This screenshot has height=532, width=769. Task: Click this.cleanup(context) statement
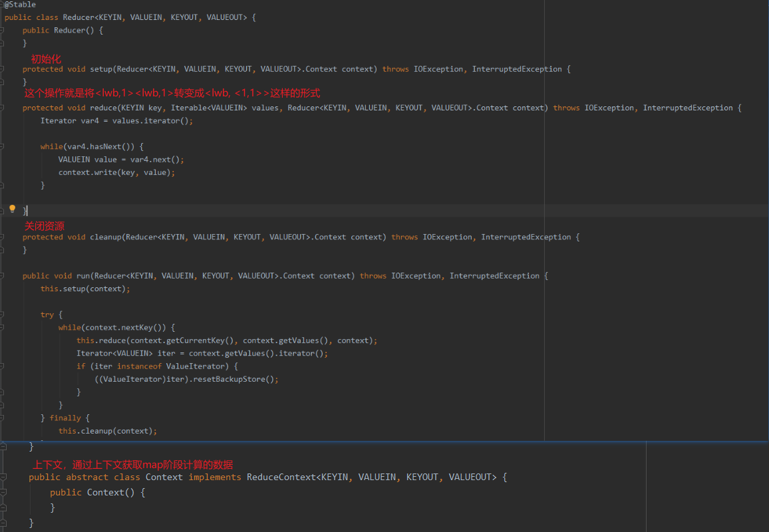108,431
